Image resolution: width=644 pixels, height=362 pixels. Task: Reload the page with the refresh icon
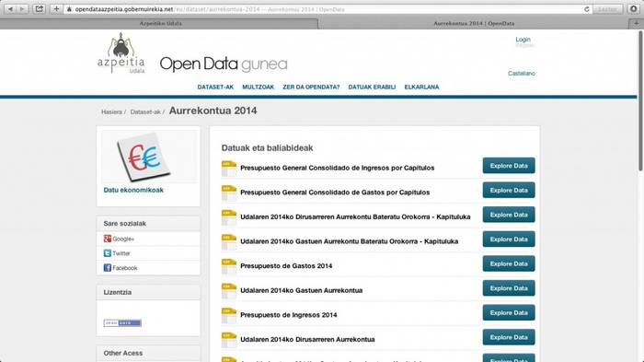[x=587, y=9]
